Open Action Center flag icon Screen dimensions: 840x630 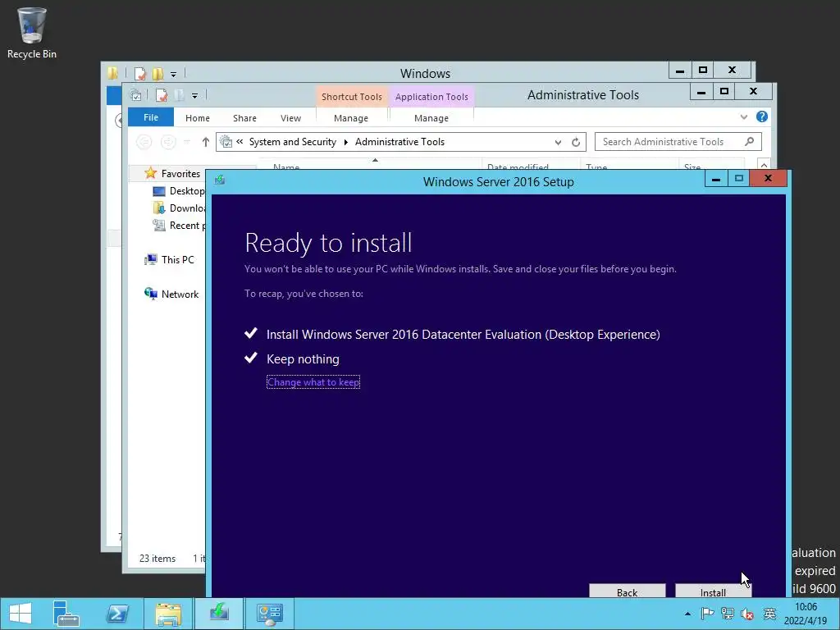pyautogui.click(x=707, y=614)
